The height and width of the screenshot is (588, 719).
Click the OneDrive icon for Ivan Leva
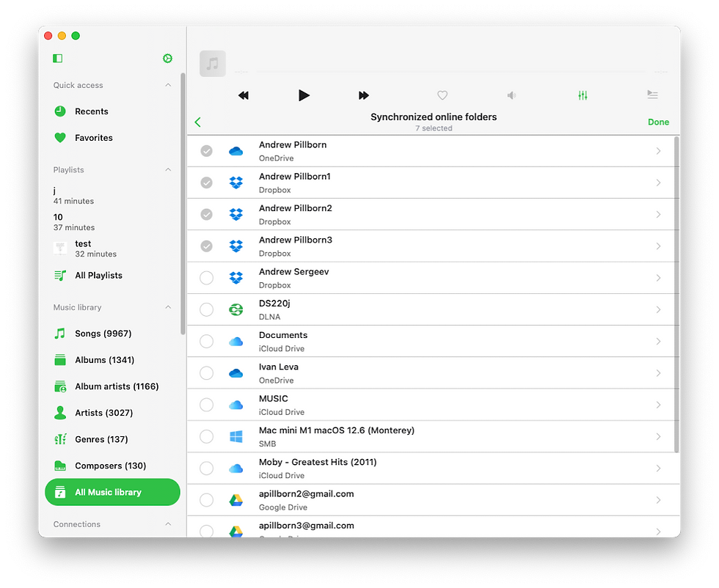[236, 373]
